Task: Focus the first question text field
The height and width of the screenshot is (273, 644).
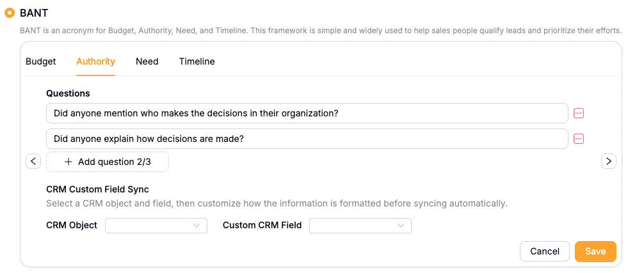Action: tap(307, 113)
